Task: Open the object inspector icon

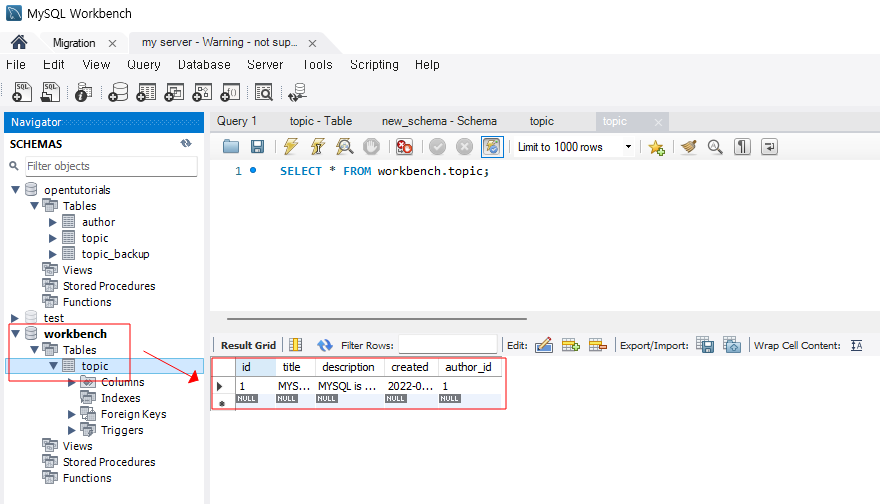Action: pyautogui.click(x=84, y=92)
